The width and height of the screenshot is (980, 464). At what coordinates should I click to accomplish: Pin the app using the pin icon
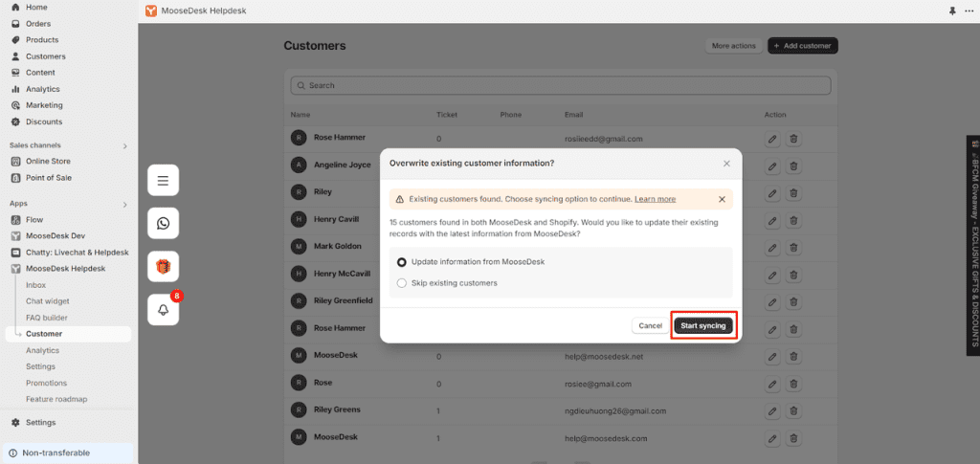click(x=952, y=11)
